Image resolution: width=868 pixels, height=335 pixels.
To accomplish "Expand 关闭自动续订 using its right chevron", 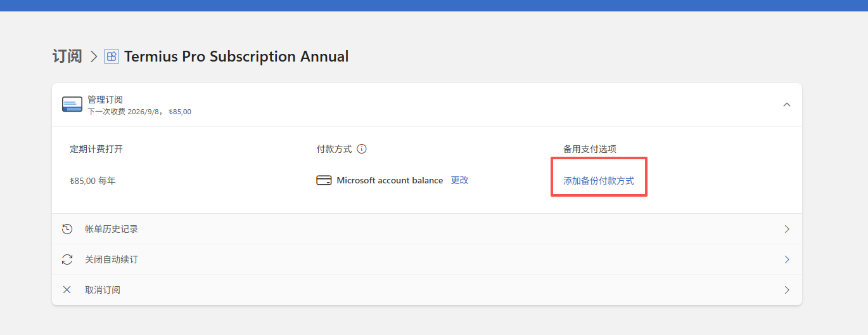I will (x=787, y=259).
